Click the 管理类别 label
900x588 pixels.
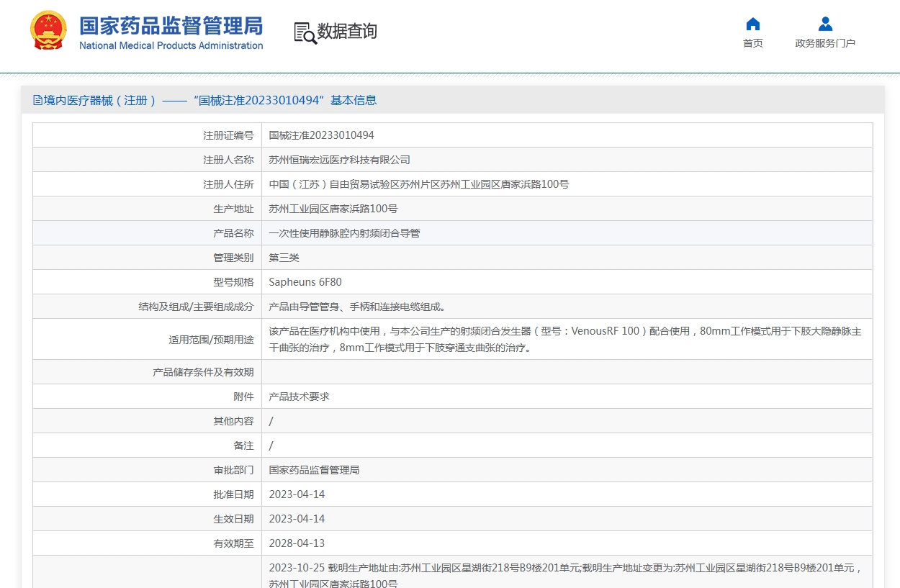tap(233, 258)
